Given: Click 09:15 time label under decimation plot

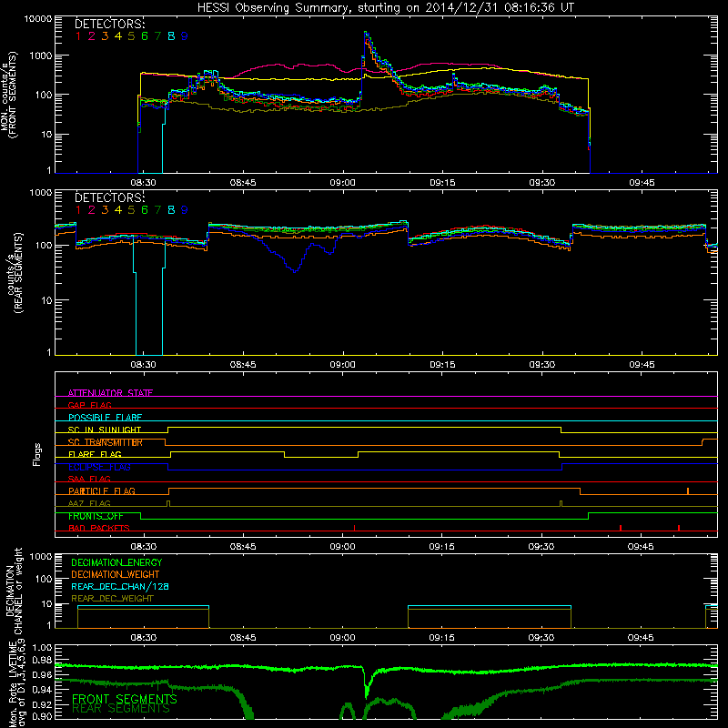Looking at the screenshot, I should 441,638.
